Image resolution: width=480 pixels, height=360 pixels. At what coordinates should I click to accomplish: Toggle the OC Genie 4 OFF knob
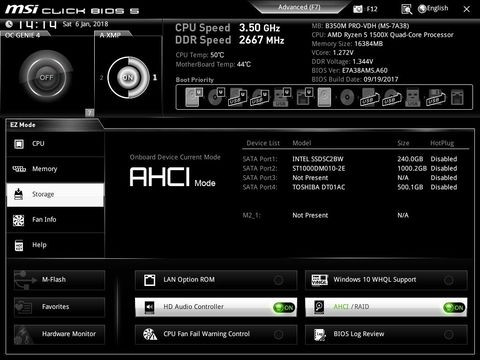46,77
